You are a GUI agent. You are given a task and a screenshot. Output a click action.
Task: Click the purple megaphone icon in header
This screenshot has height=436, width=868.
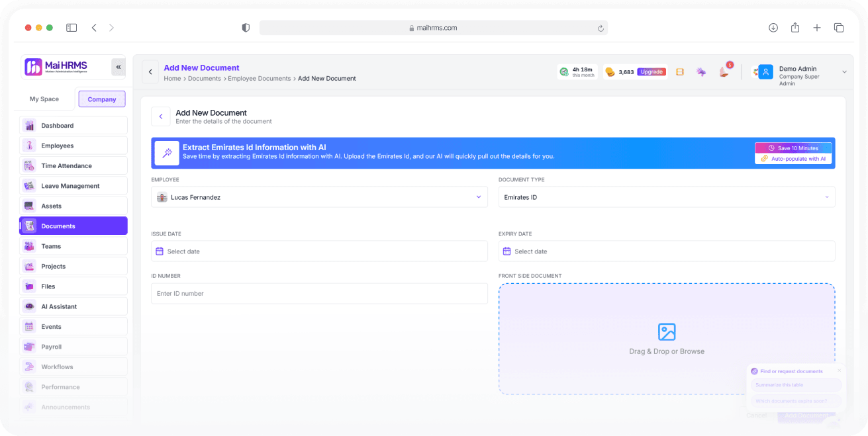click(x=701, y=72)
